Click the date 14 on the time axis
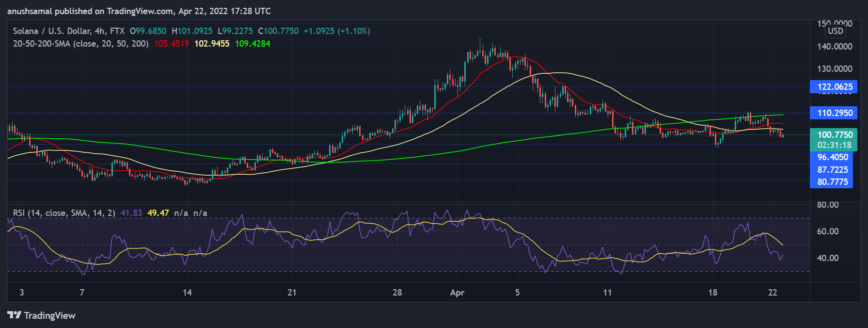The width and height of the screenshot is (868, 328). pyautogui.click(x=187, y=293)
